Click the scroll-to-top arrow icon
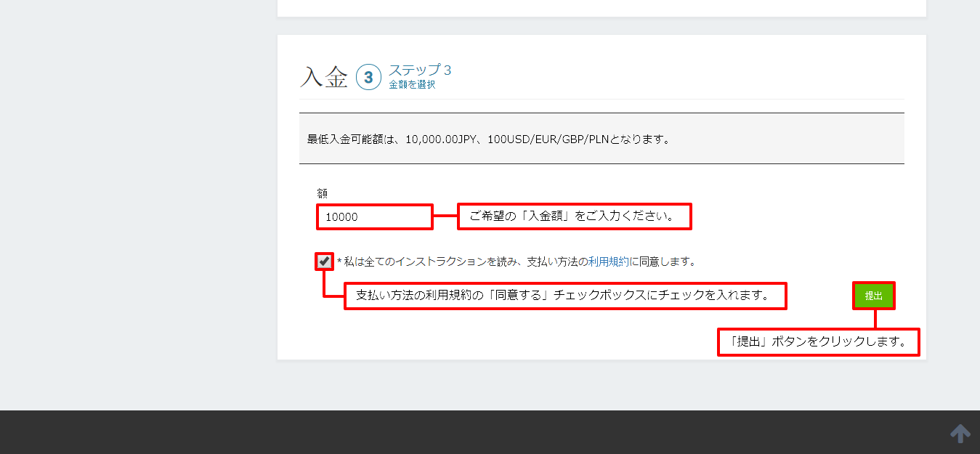This screenshot has width=980, height=454. click(960, 434)
